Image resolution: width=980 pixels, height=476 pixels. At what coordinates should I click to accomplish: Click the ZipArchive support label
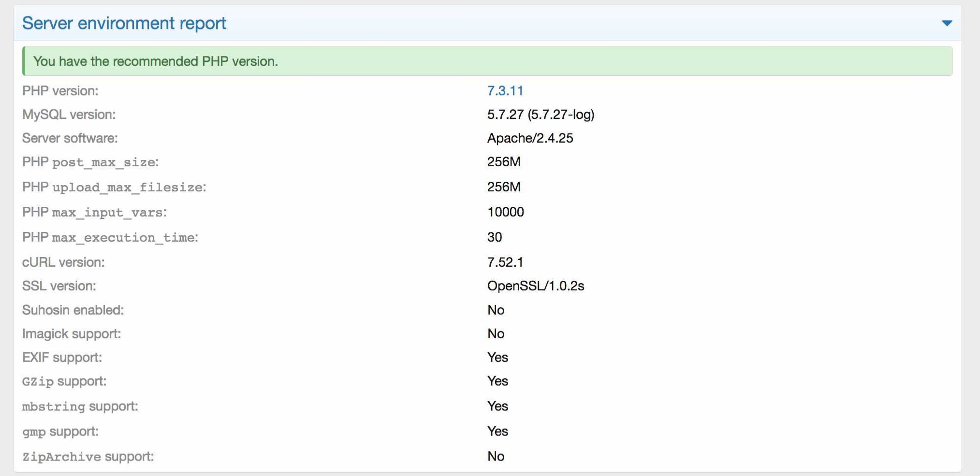pyautogui.click(x=88, y=457)
